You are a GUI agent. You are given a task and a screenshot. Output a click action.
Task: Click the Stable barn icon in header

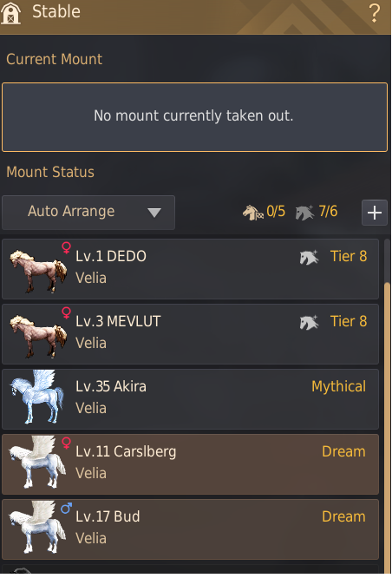pos(10,12)
